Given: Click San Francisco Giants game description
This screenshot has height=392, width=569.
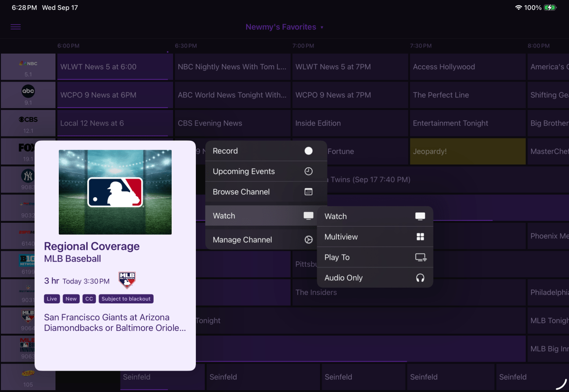Looking at the screenshot, I should pos(115,323).
